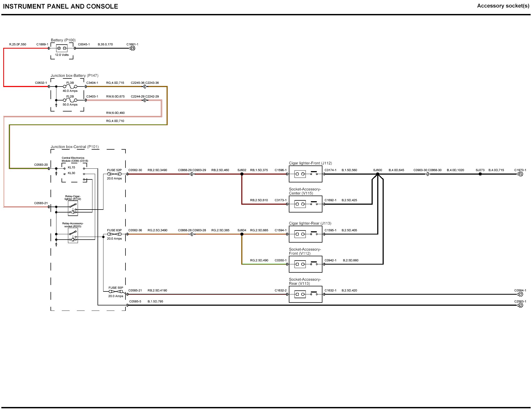
Task: Click the SJ602 splice junction dot
Action: tap(242, 174)
